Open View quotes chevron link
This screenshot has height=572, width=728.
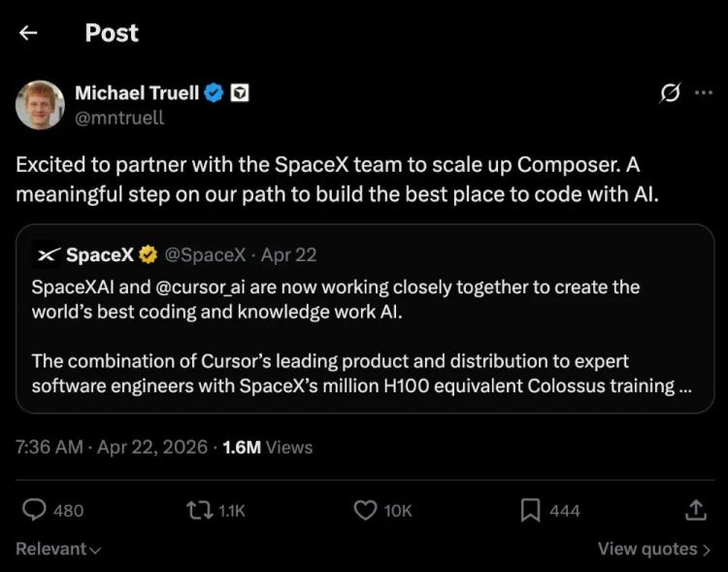[653, 549]
